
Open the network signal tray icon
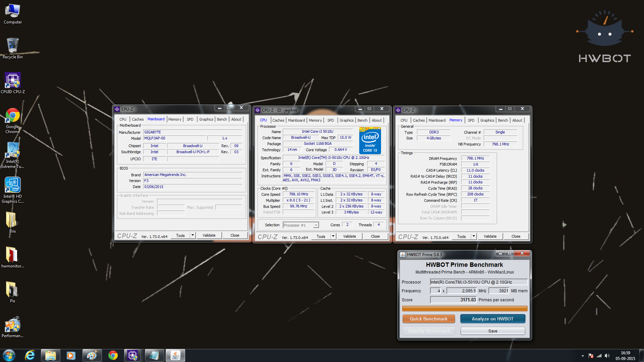pos(599,356)
